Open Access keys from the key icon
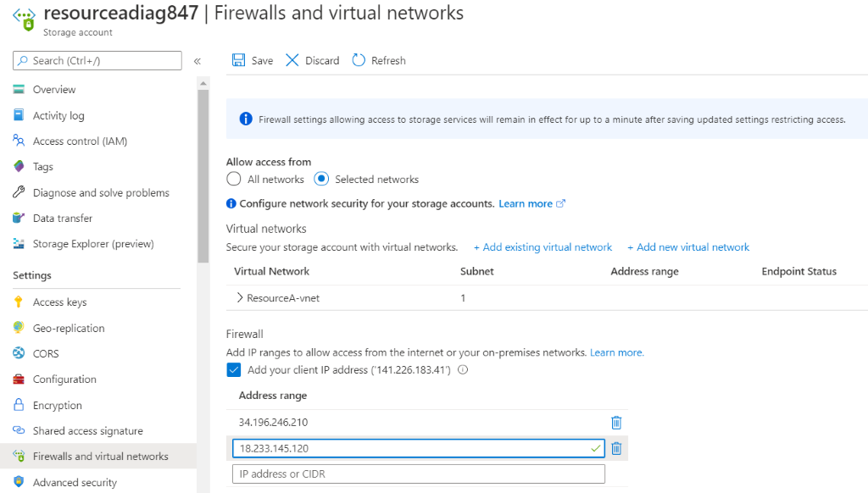This screenshot has height=493, width=868. pyautogui.click(x=19, y=302)
